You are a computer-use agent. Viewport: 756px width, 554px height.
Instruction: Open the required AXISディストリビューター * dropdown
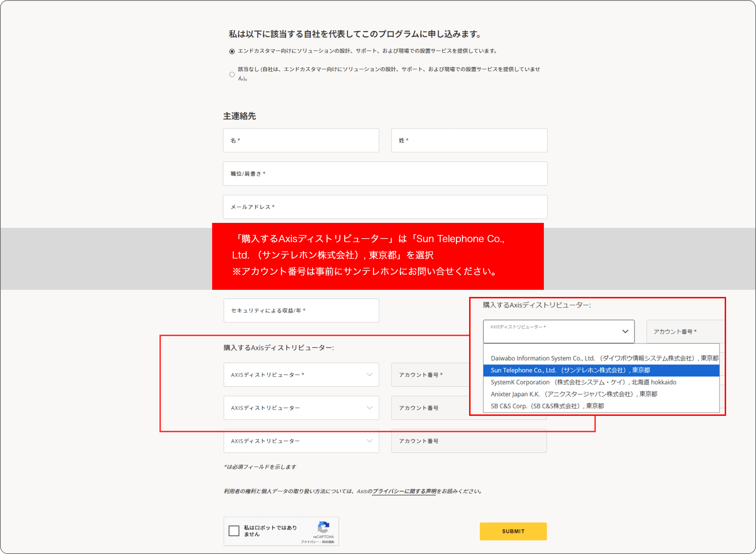(x=301, y=375)
